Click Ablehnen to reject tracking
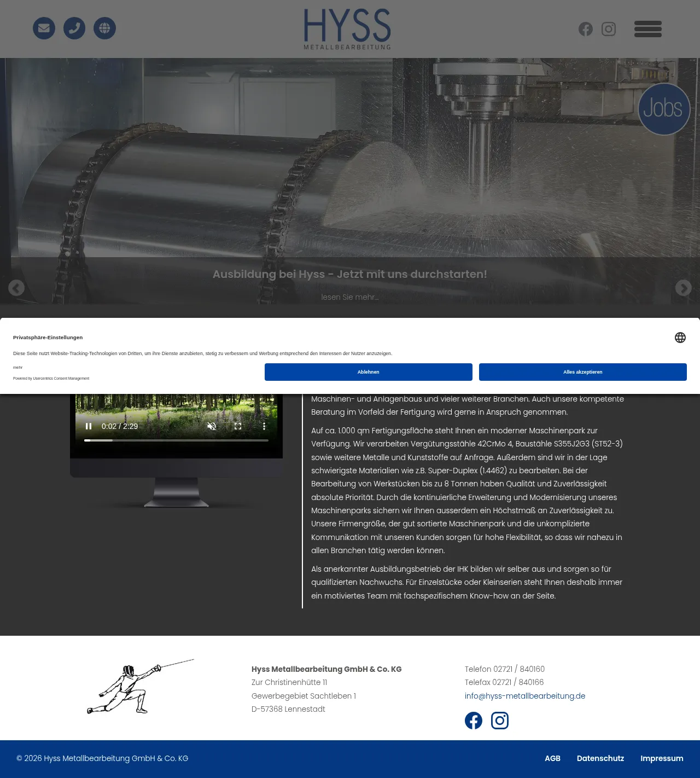Screen dimensions: 700x778 point(368,372)
